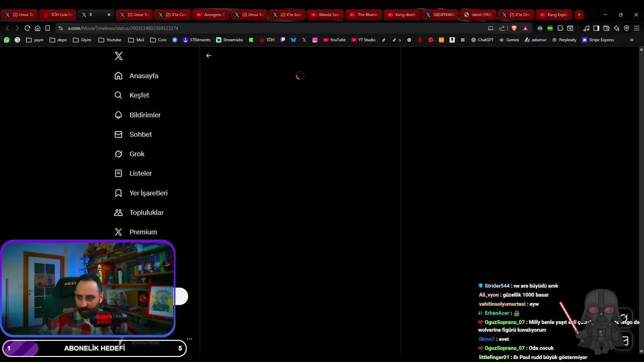Show hidden bookmarks with the double chevron
The width and height of the screenshot is (644, 362).
pyautogui.click(x=632, y=40)
